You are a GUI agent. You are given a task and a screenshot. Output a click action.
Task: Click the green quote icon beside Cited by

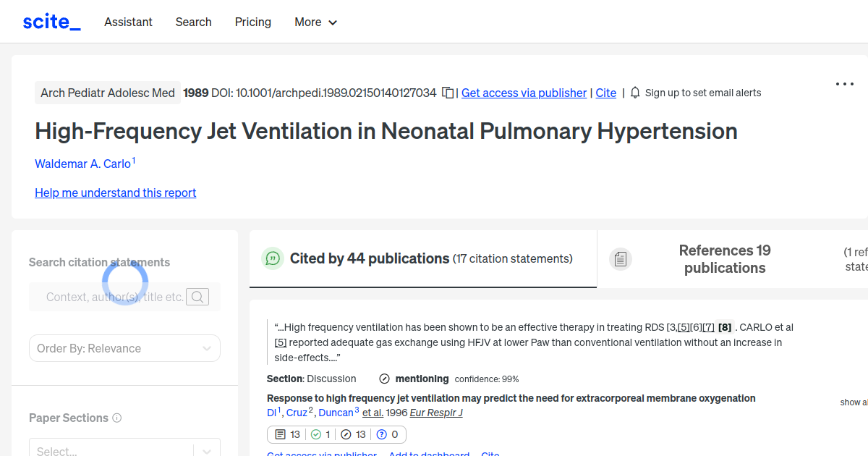point(272,258)
